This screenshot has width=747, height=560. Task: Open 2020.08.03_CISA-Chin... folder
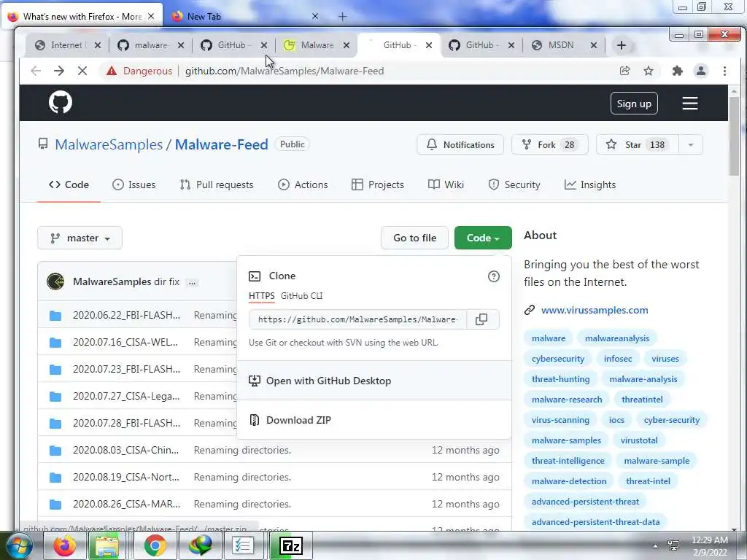pyautogui.click(x=125, y=450)
